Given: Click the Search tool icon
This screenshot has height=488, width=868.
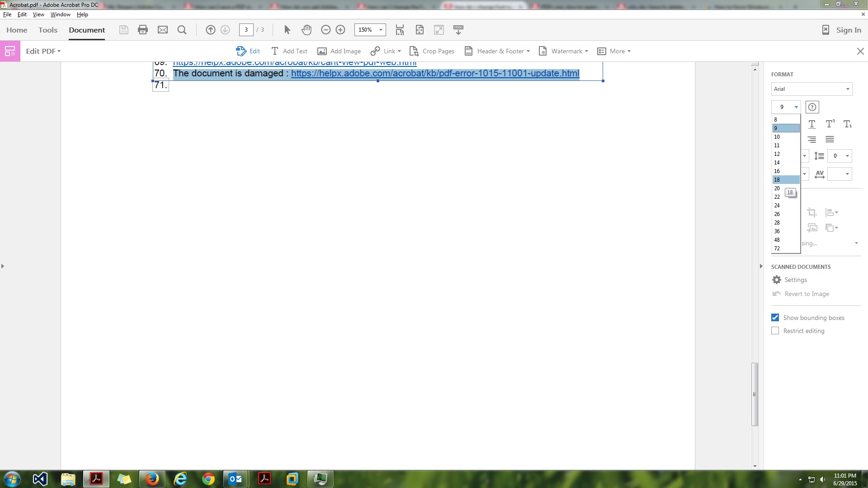Looking at the screenshot, I should coord(182,30).
